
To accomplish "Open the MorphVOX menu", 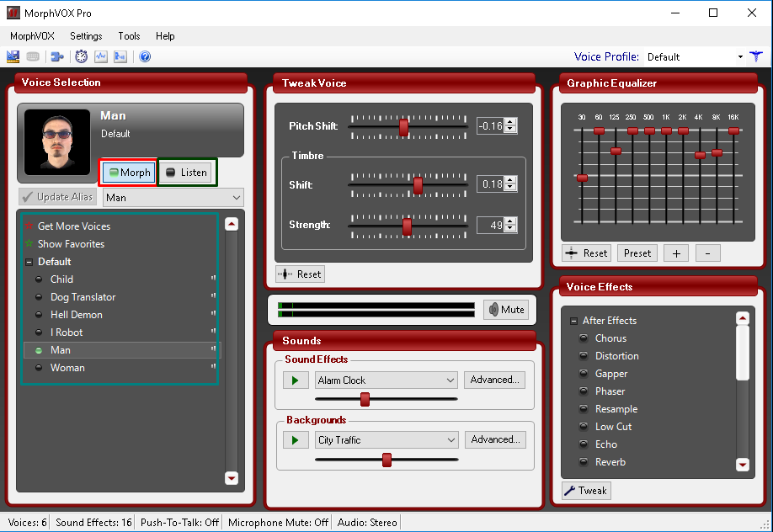I will pyautogui.click(x=32, y=36).
